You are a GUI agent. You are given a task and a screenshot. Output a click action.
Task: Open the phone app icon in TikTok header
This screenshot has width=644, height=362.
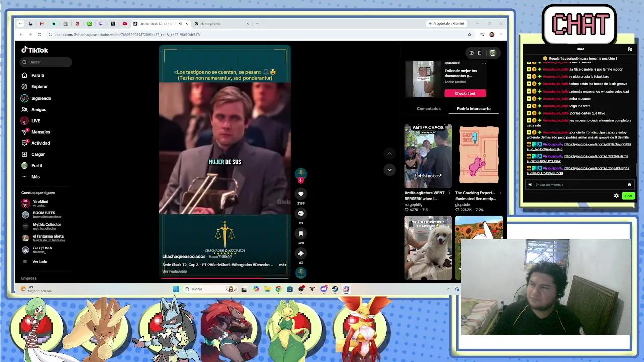coord(480,53)
